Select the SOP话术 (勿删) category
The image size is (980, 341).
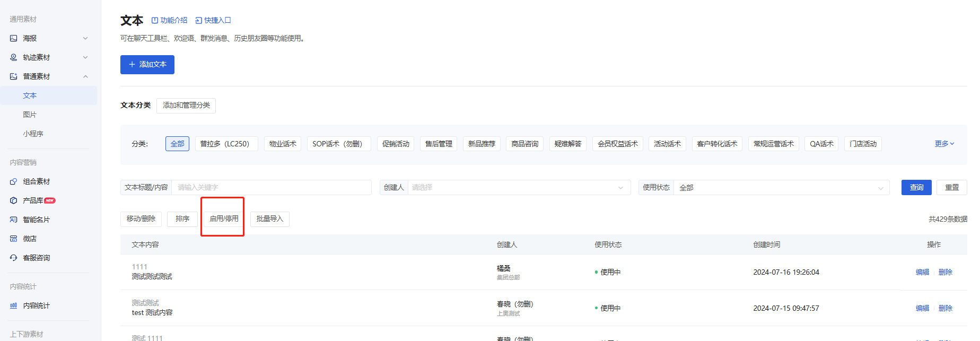pyautogui.click(x=339, y=144)
